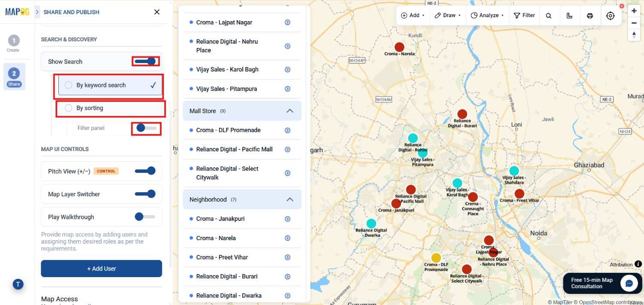Image resolution: width=644 pixels, height=305 pixels.
Task: Open the Add dropdown menu
Action: 413,15
